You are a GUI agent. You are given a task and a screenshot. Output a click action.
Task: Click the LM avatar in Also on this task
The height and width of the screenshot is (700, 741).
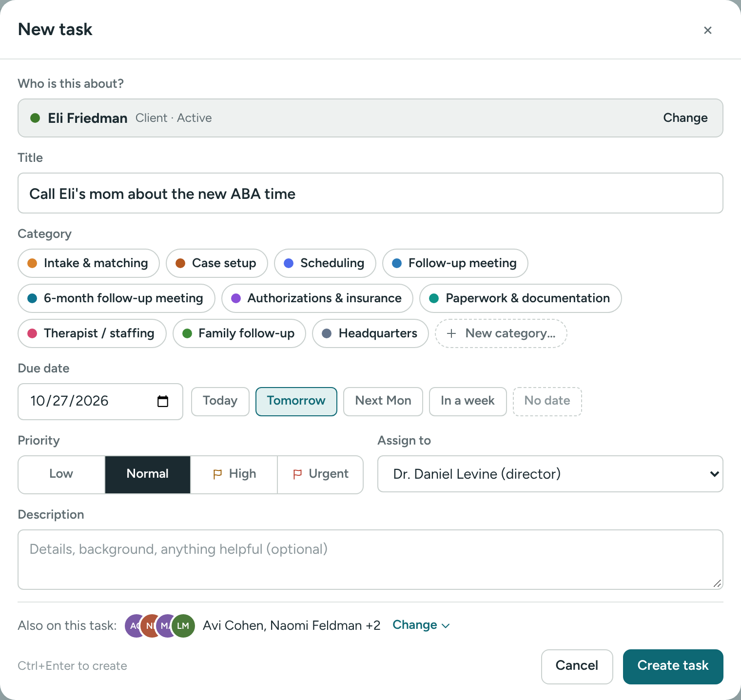[x=183, y=626]
